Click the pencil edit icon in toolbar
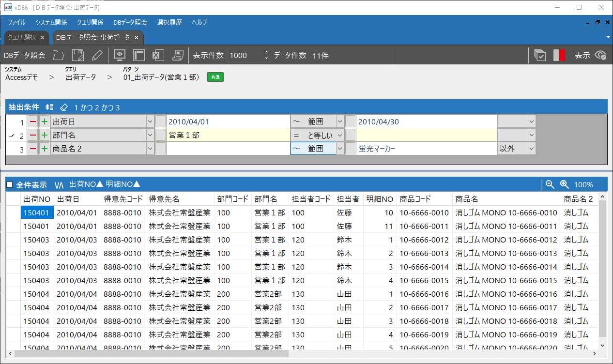The width and height of the screenshot is (613, 364). (97, 55)
